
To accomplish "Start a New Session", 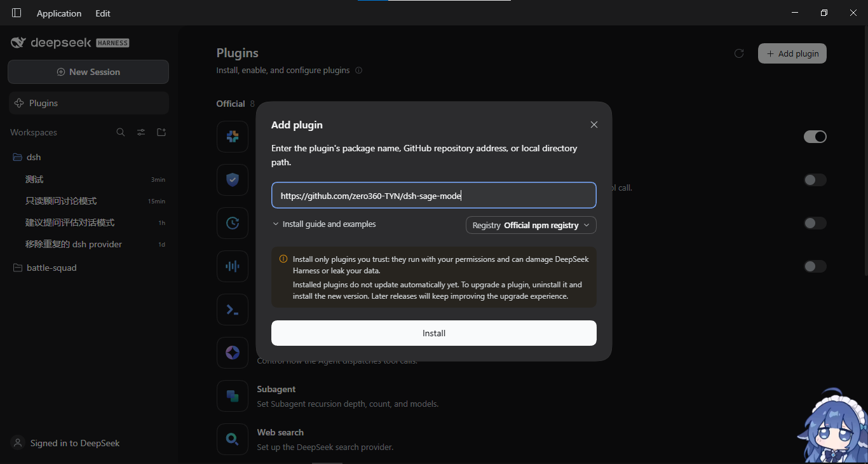I will pos(88,72).
